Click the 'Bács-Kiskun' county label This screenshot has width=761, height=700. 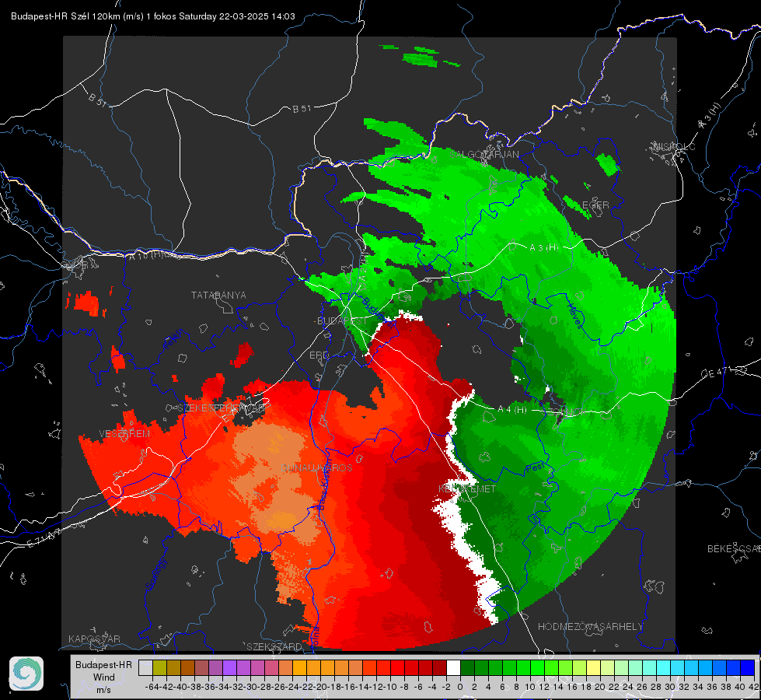[x=324, y=484]
